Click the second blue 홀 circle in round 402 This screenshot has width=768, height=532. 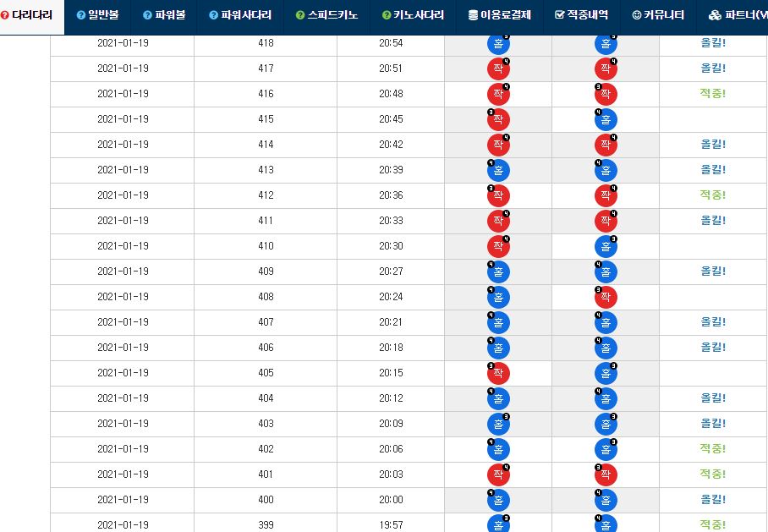[606, 450]
